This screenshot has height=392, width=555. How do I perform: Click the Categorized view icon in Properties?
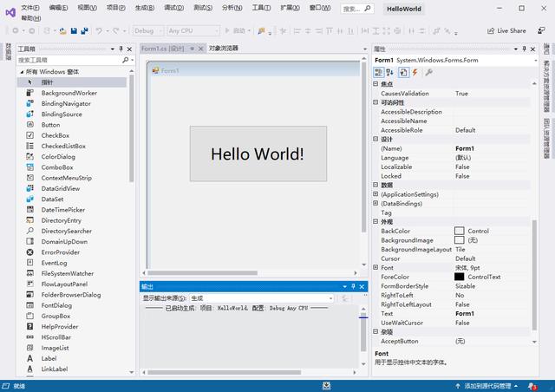point(379,72)
